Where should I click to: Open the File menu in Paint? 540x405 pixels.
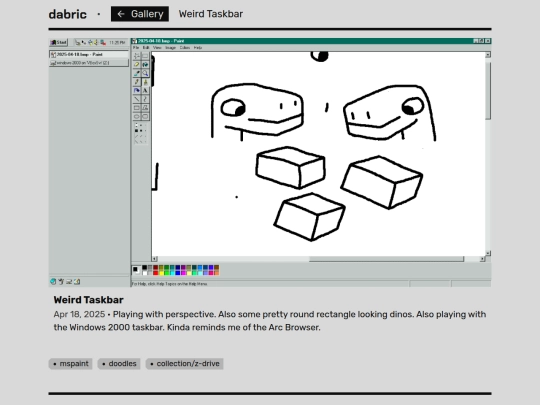click(136, 48)
